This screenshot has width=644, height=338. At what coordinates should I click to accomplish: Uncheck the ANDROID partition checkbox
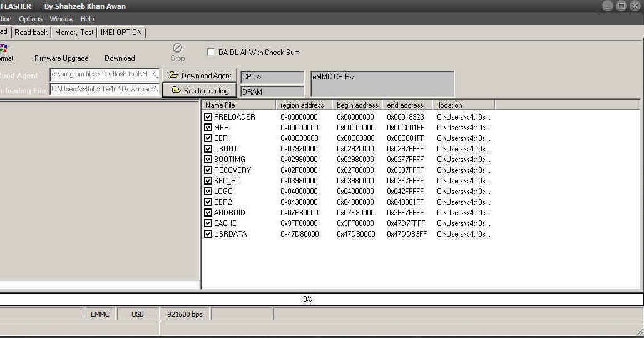click(208, 213)
